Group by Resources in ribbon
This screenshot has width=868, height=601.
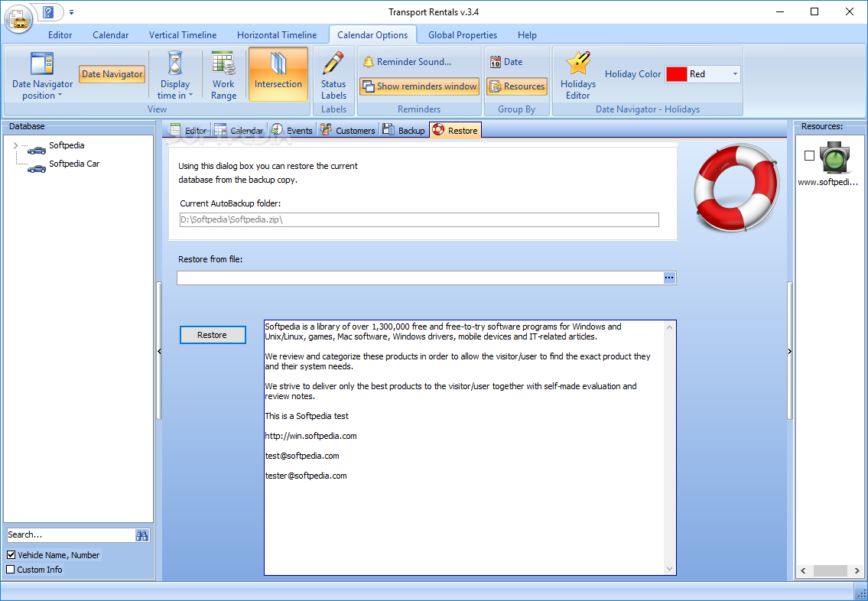tap(517, 86)
